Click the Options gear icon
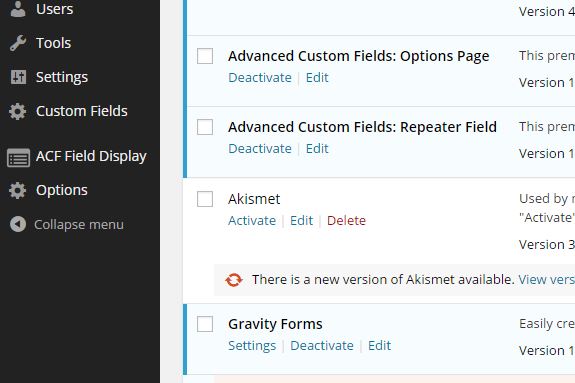Screen dimensions: 575x383 tap(18, 190)
